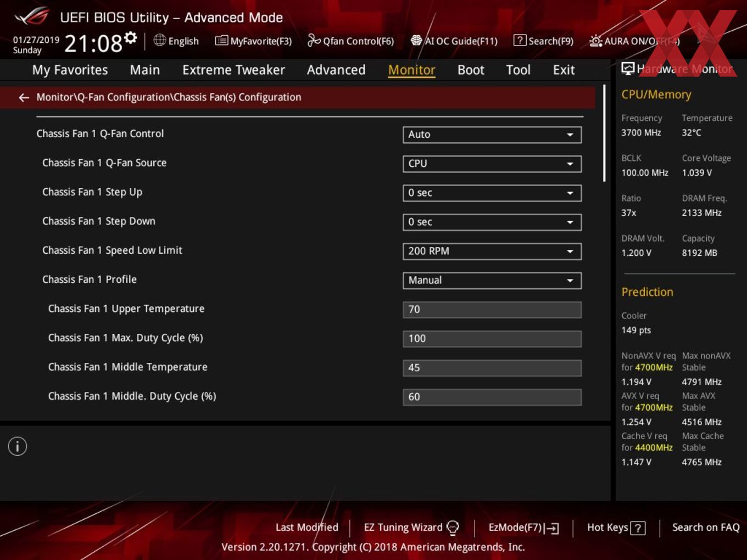Click the settings list vertical scrollbar
The width and height of the screenshot is (747, 560).
point(604,133)
